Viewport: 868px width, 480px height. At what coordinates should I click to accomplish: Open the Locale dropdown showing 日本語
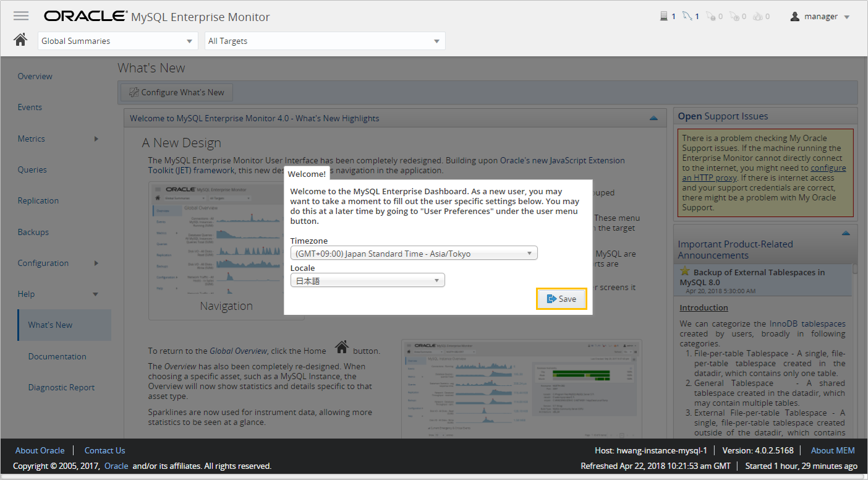(x=367, y=280)
